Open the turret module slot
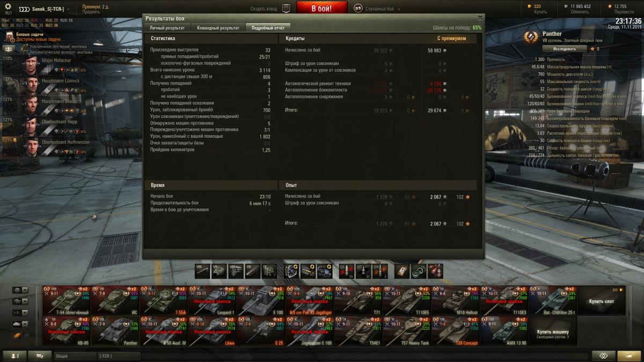Screen dimensions: 644x362 tap(219, 271)
